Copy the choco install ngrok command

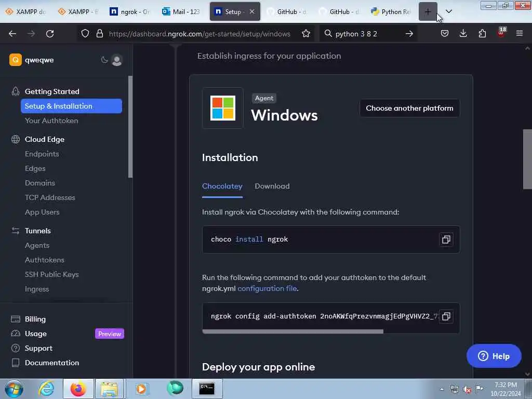(x=446, y=240)
